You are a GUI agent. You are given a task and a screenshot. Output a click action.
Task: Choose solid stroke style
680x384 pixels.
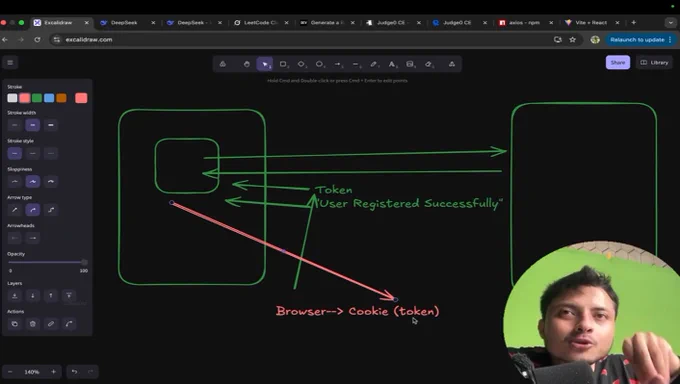[15, 154]
